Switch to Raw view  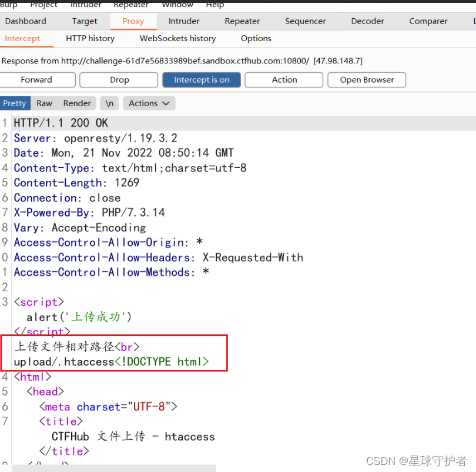pos(44,103)
